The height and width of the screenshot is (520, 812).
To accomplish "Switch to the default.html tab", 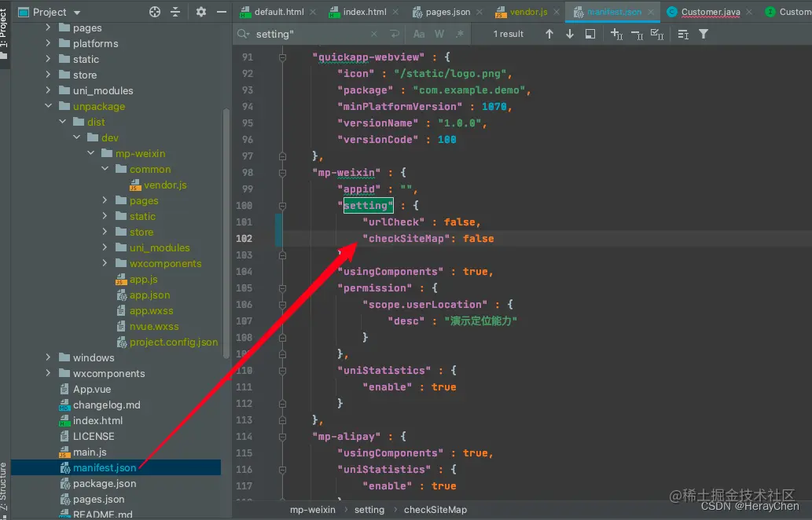I will coord(279,12).
